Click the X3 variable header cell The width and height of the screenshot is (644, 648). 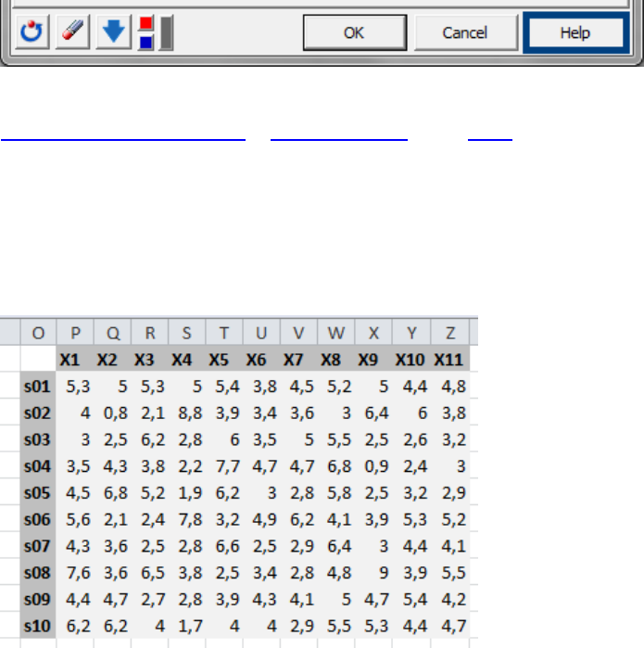pyautogui.click(x=150, y=360)
